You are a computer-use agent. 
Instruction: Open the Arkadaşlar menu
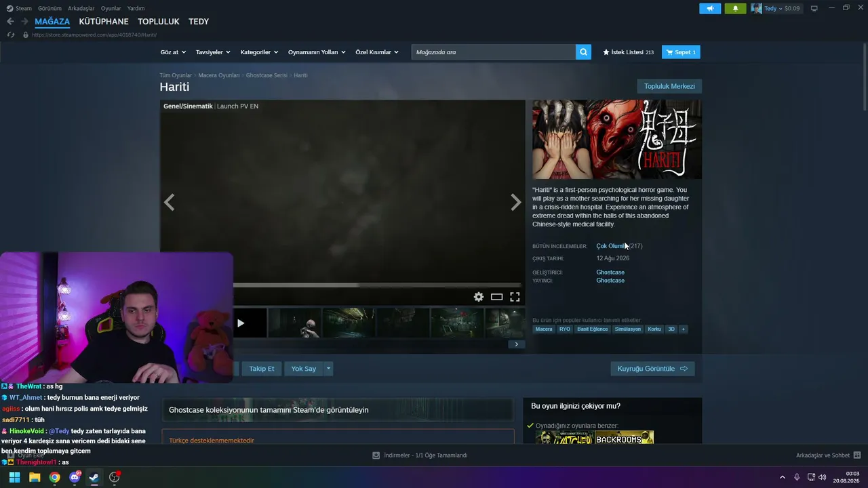[x=81, y=9]
